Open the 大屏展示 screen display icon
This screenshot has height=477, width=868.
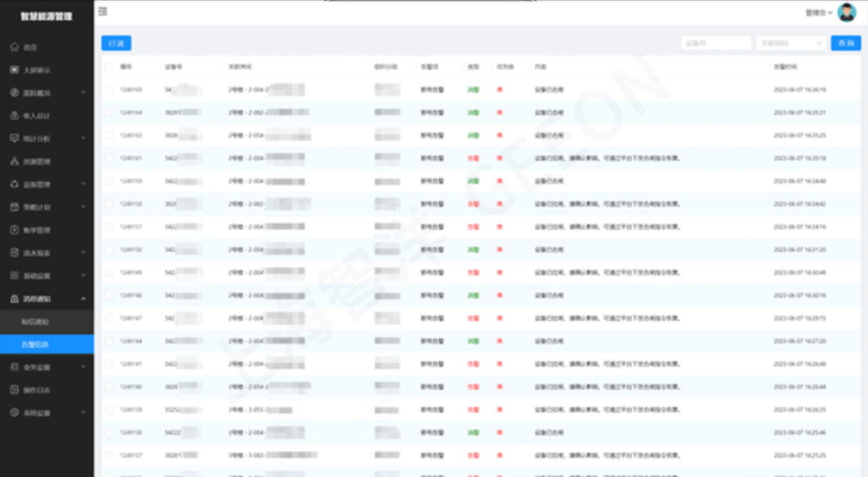pos(14,70)
